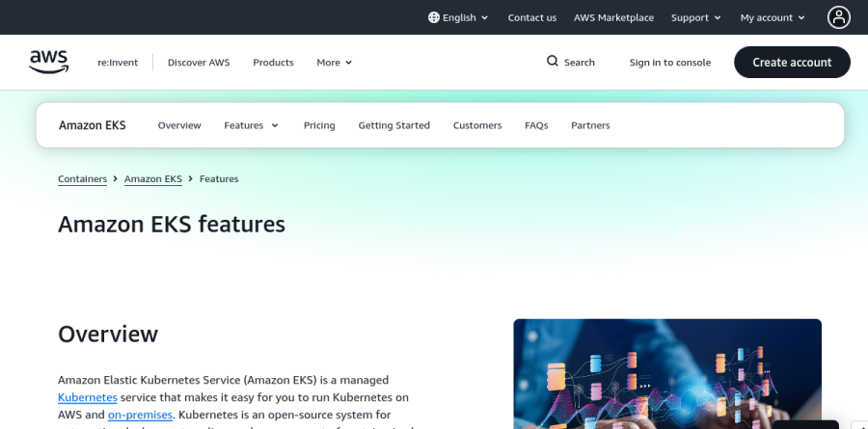The image size is (868, 429).
Task: Switch to the Overview tab
Action: 179,125
